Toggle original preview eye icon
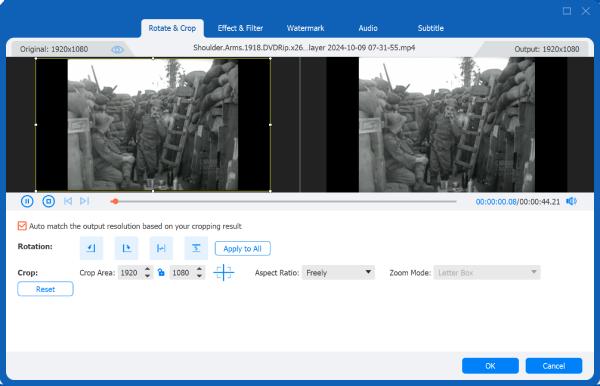This screenshot has width=600, height=386. coord(117,50)
